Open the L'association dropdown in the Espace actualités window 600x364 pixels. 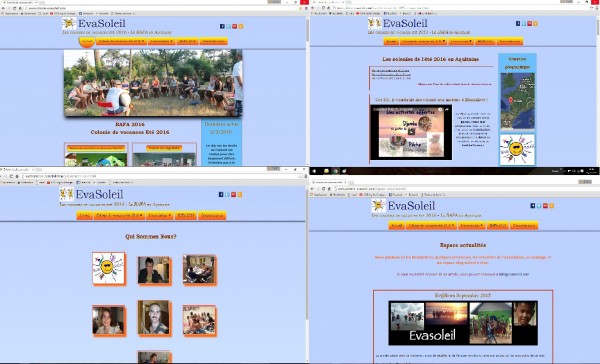(x=471, y=226)
